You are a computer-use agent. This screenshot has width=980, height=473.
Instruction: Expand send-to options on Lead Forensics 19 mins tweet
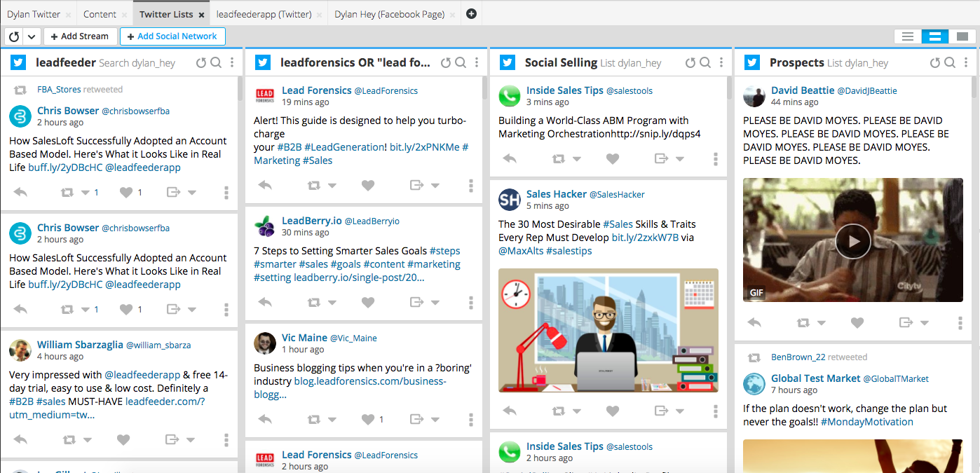(x=435, y=186)
